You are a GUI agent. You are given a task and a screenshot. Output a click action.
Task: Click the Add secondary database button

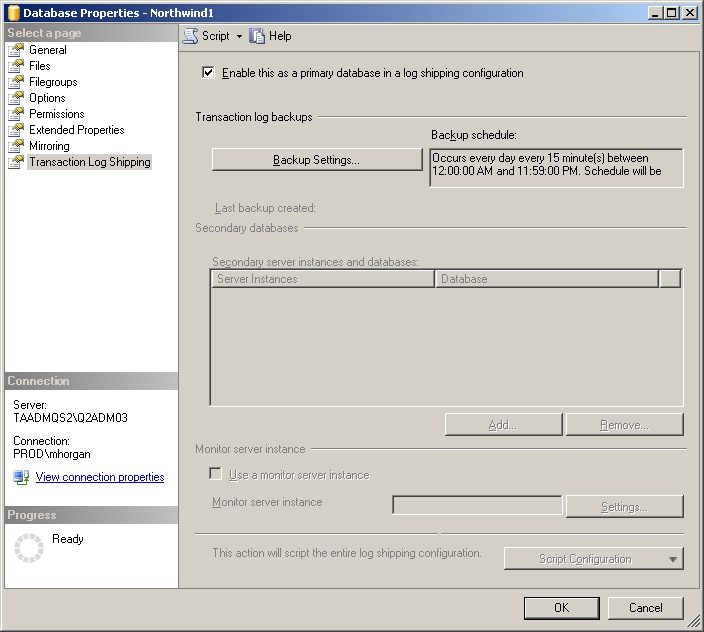tap(503, 425)
